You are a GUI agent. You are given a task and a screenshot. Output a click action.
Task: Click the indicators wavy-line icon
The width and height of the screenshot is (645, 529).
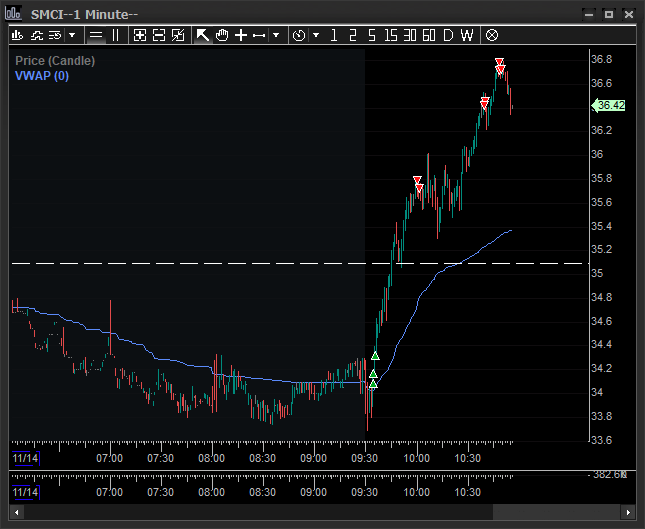tap(37, 35)
